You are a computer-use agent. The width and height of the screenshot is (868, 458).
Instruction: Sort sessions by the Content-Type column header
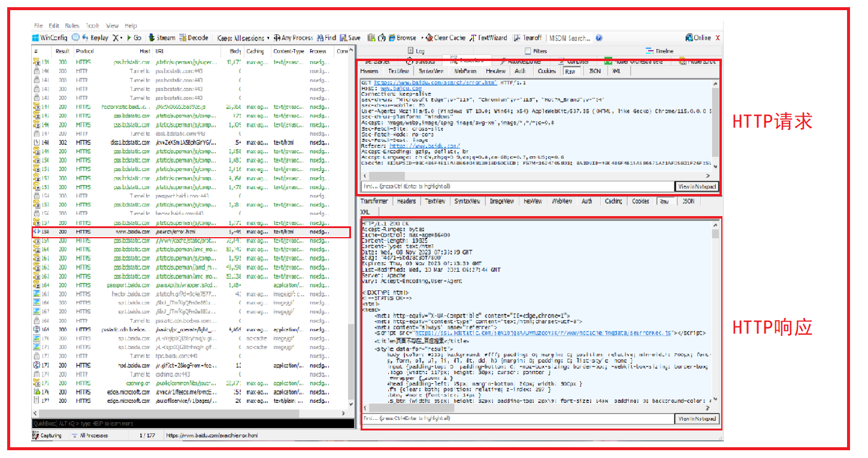(289, 51)
